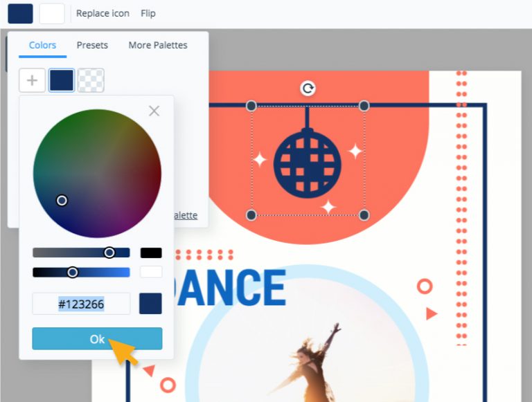Click Replace icon in the toolbar
Screen dimensions: 532x402
103,13
